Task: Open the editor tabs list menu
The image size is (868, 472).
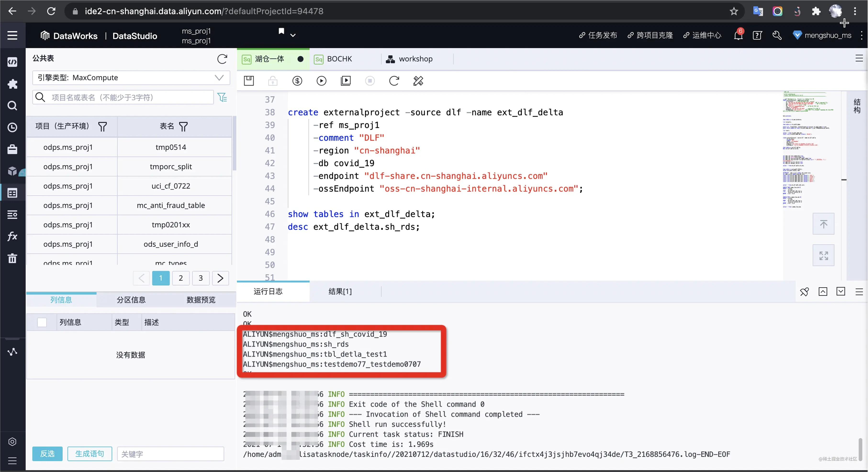Action: (859, 58)
